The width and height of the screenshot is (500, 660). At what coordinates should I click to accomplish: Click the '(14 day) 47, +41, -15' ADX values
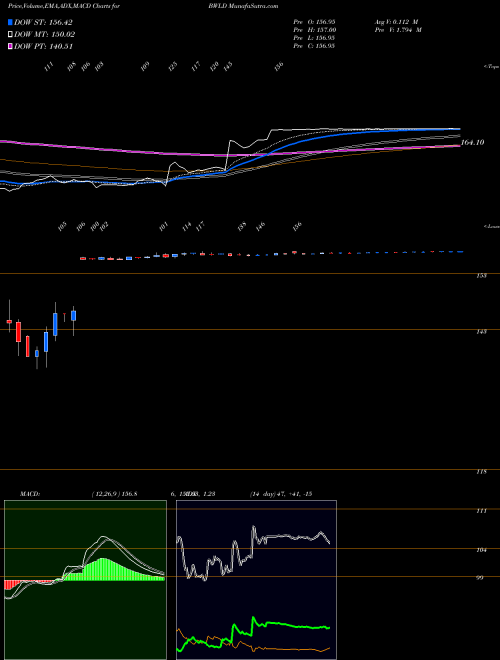coord(280,494)
